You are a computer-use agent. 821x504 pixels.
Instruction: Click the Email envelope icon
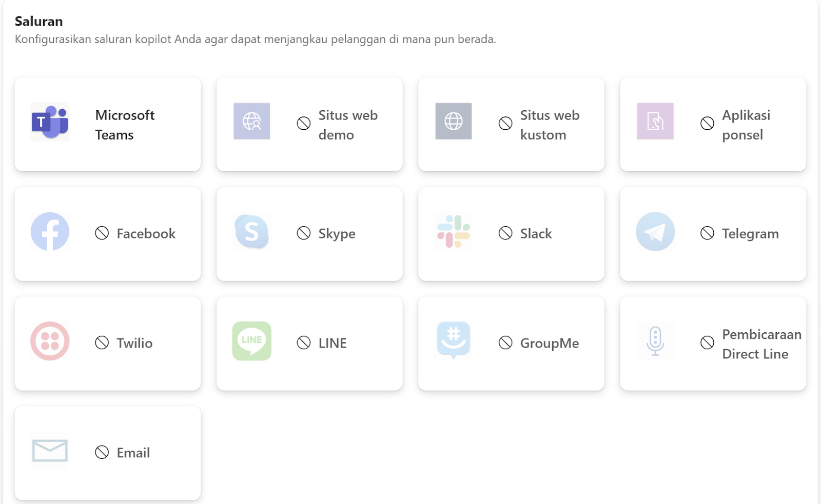(50, 451)
